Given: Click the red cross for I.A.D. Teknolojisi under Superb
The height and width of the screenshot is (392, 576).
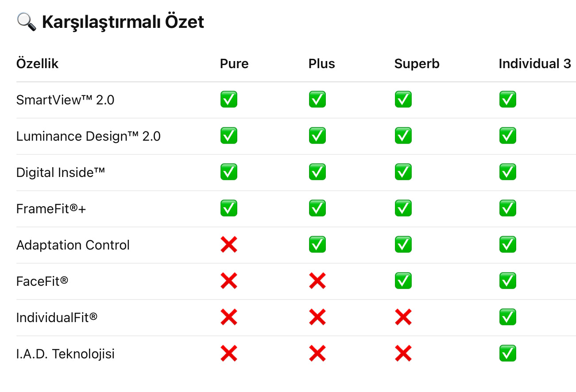Looking at the screenshot, I should 403,354.
